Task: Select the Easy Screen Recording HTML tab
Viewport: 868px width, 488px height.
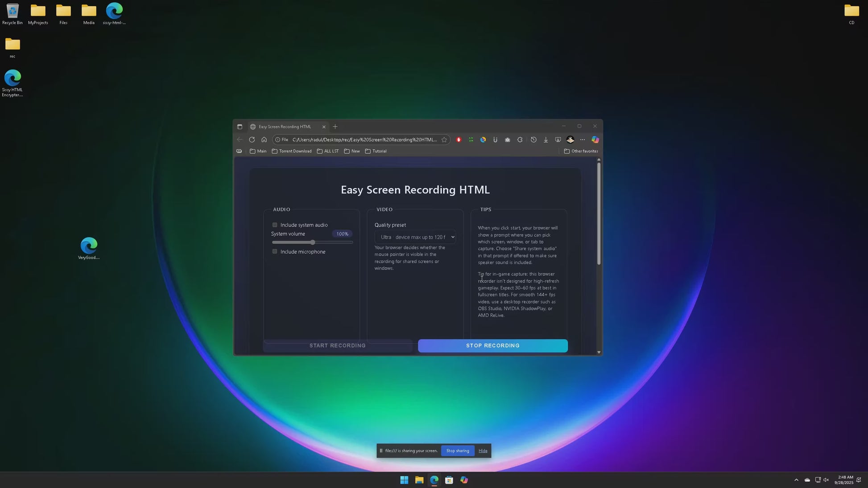Action: point(285,127)
